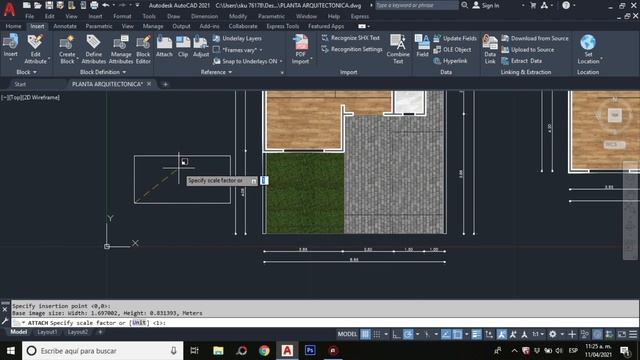Viewport: 640px width, 360px height.
Task: Open the WCS dropdown below ViewCube
Action: [614, 144]
